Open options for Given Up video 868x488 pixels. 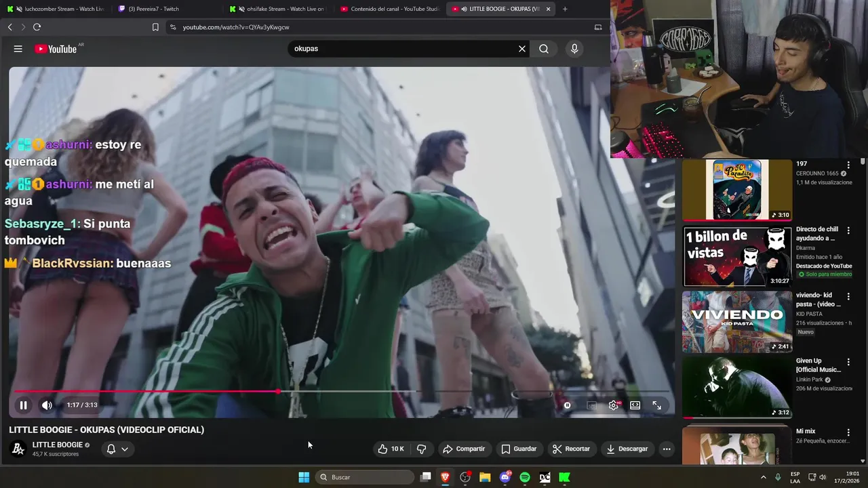tap(848, 362)
